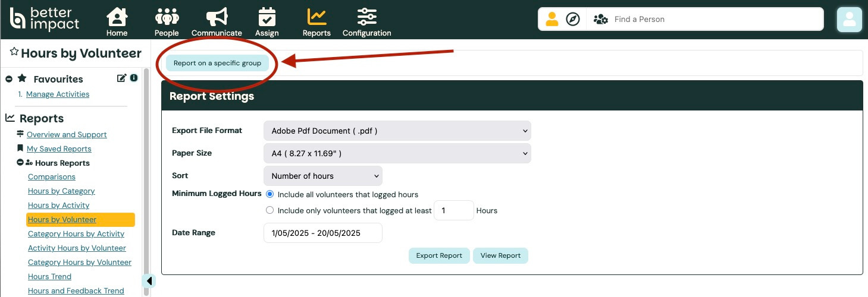Open the Home icon in top navigation
This screenshot has width=868, height=297.
[117, 17]
